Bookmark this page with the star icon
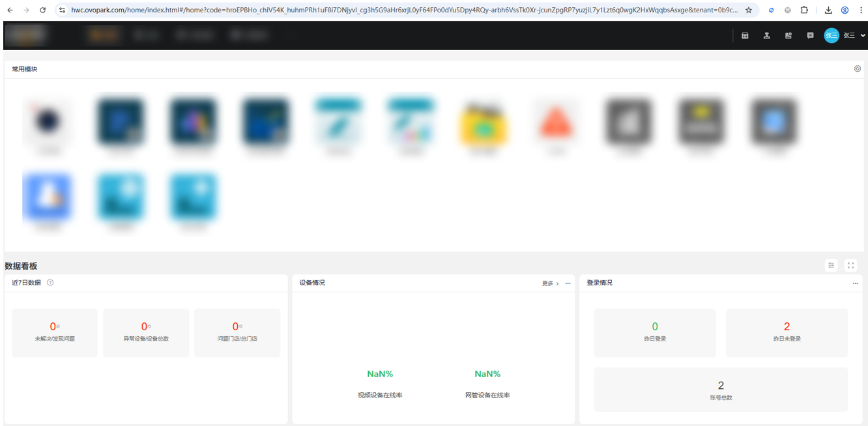 click(749, 10)
